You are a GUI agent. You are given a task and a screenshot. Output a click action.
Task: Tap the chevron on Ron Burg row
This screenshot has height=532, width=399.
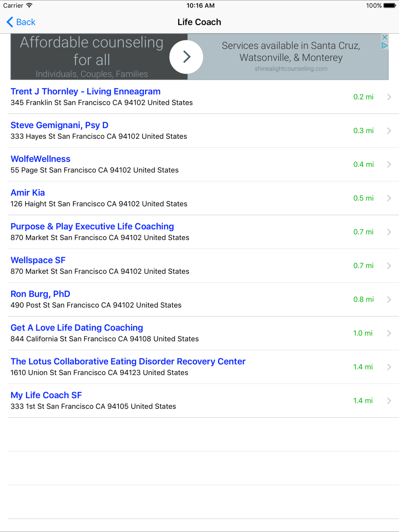(x=389, y=299)
